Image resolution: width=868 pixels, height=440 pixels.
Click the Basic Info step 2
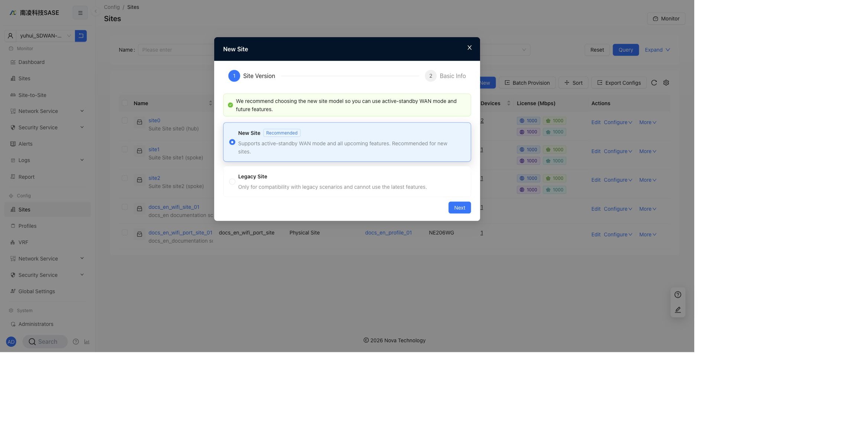tap(445, 76)
